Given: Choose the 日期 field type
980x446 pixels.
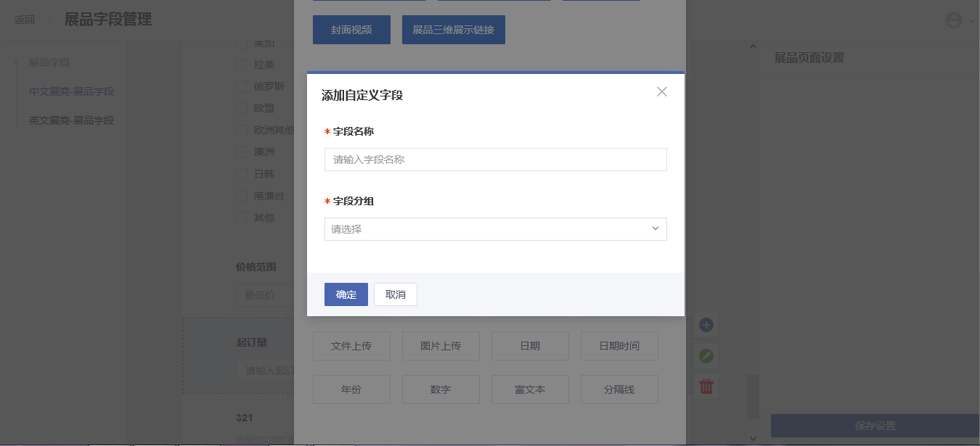Looking at the screenshot, I should pos(530,346).
